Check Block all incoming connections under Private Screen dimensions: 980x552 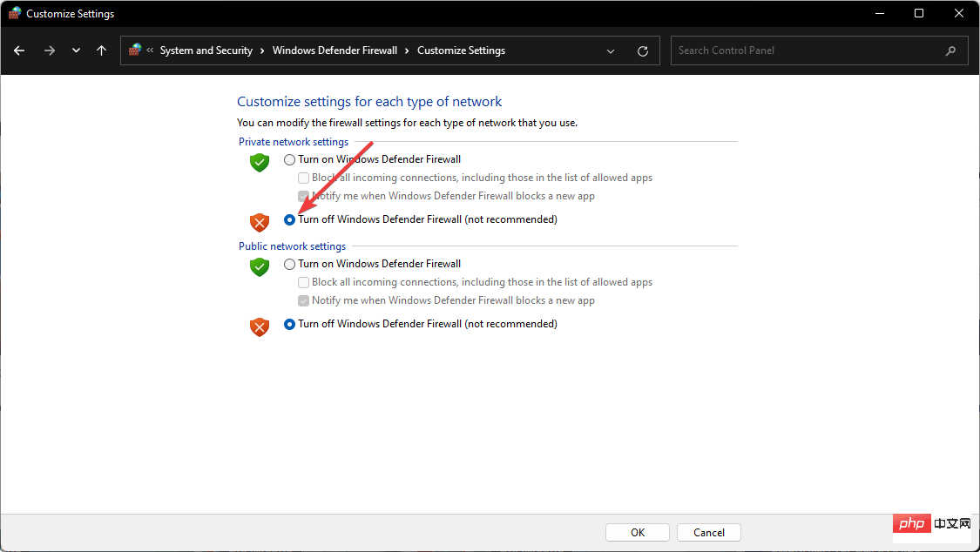[x=304, y=178]
